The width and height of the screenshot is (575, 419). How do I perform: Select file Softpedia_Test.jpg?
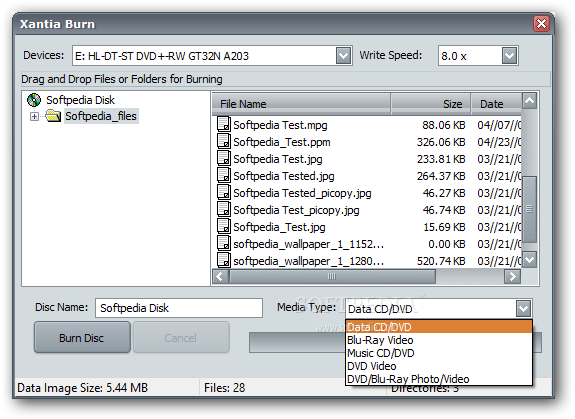tap(279, 227)
